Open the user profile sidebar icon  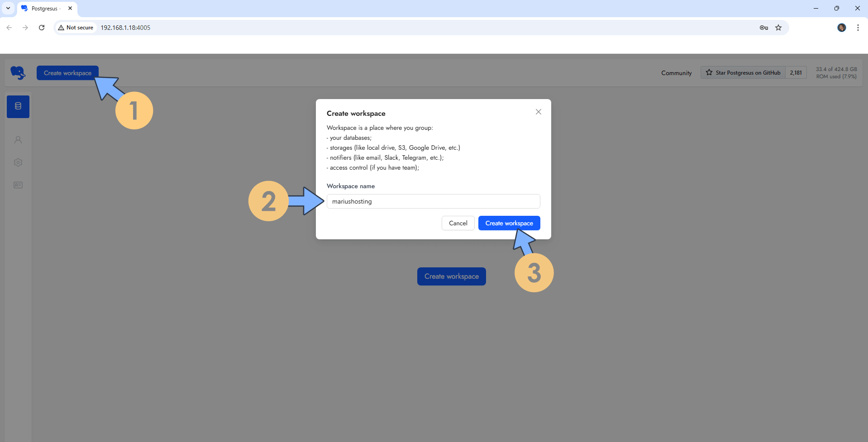(x=18, y=140)
